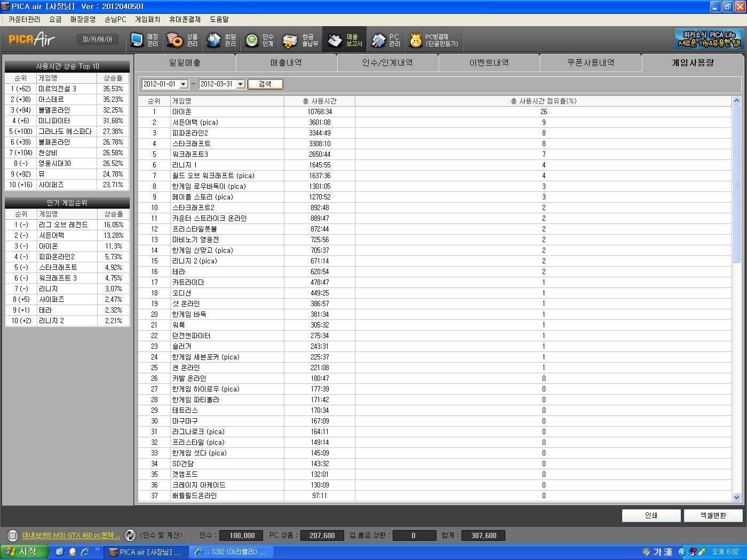Viewport: 747px width, 560px height.
Task: Open the 카운터관리 menu
Action: pyautogui.click(x=24, y=19)
